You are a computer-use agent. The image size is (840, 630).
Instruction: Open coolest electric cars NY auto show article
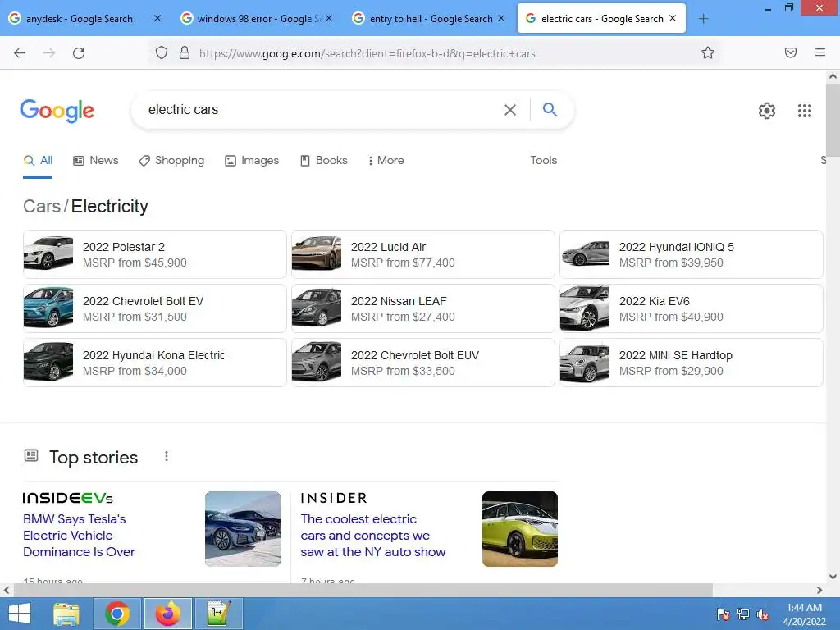coord(373,535)
